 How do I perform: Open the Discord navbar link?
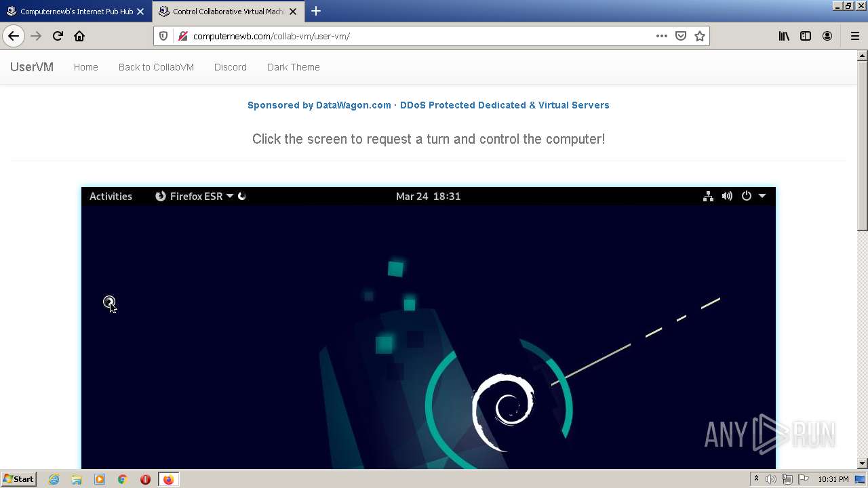(231, 67)
